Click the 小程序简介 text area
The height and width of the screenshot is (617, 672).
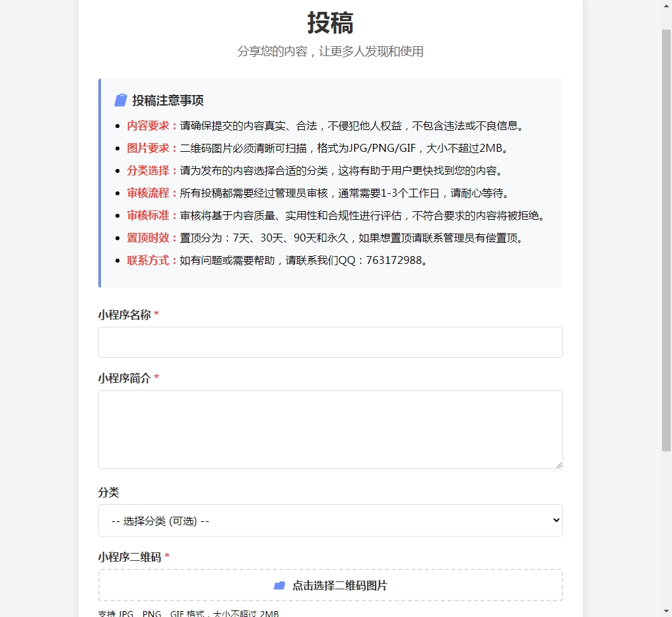(x=330, y=428)
